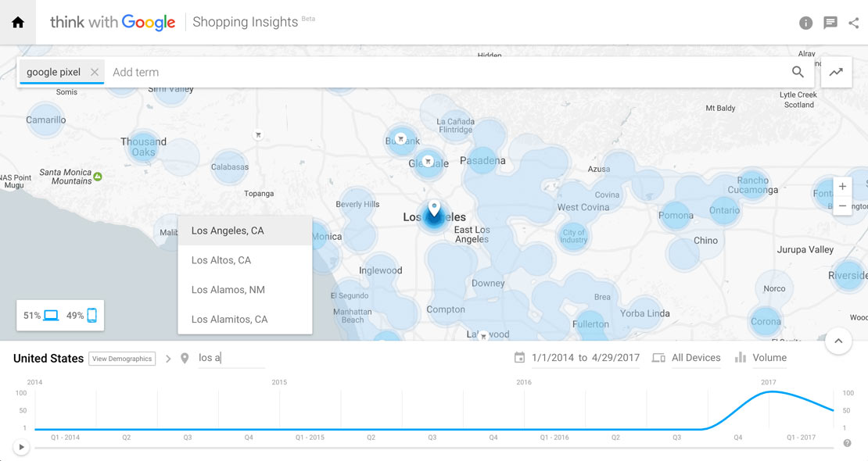
Task: Click the Burbank store marker icon
Action: (x=401, y=139)
